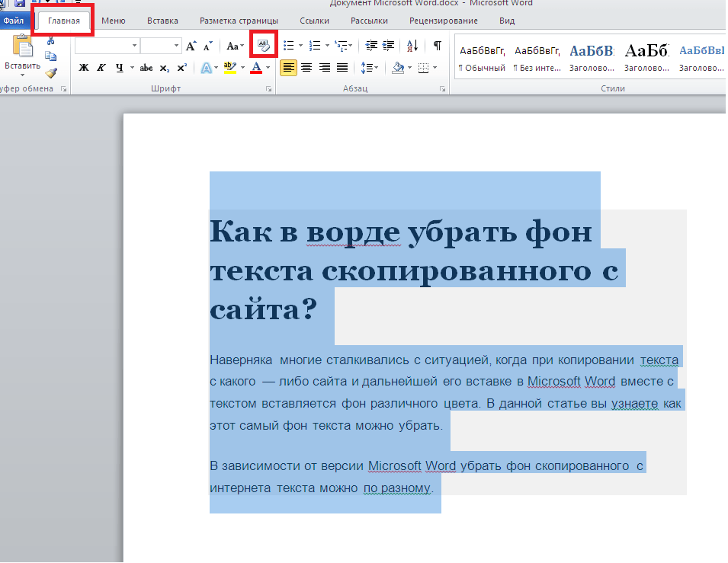The width and height of the screenshot is (728, 563).
Task: Justify text with the full-width align icon
Action: pyautogui.click(x=342, y=68)
